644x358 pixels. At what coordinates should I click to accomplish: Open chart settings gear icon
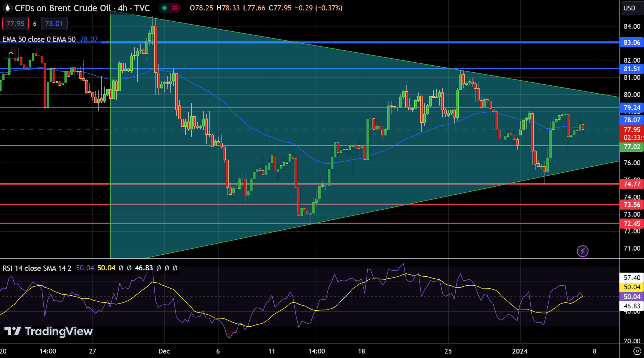(637, 351)
